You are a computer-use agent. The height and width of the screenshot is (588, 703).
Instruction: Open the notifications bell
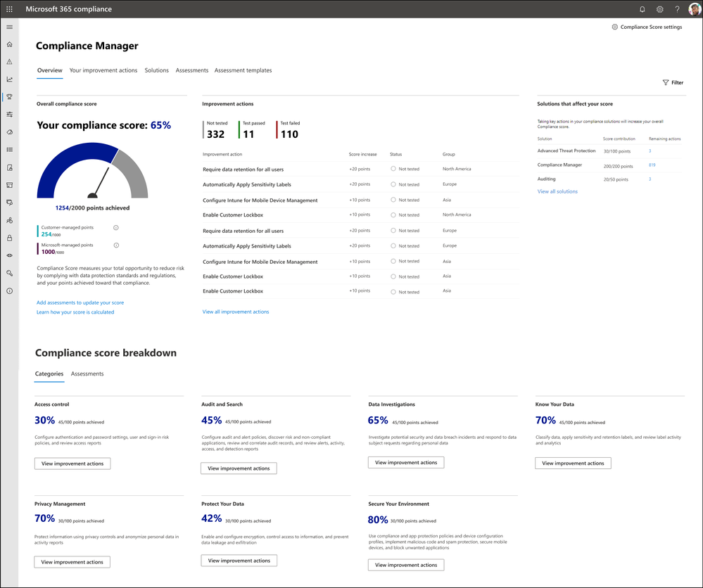point(642,9)
